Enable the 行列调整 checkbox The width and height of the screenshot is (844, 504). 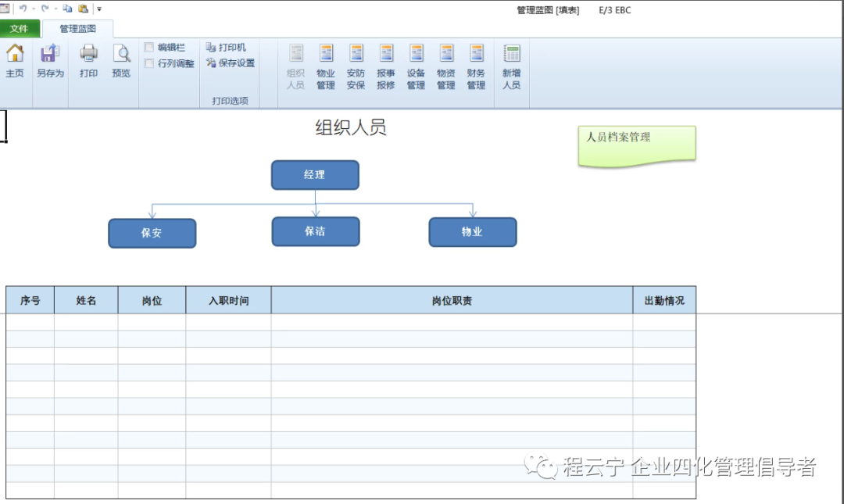pos(149,63)
